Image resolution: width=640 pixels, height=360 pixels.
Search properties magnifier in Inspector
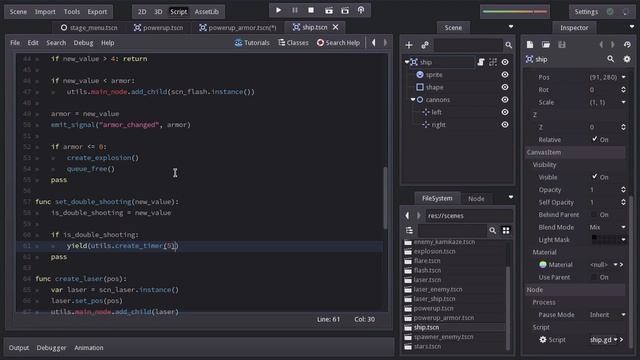(x=611, y=59)
